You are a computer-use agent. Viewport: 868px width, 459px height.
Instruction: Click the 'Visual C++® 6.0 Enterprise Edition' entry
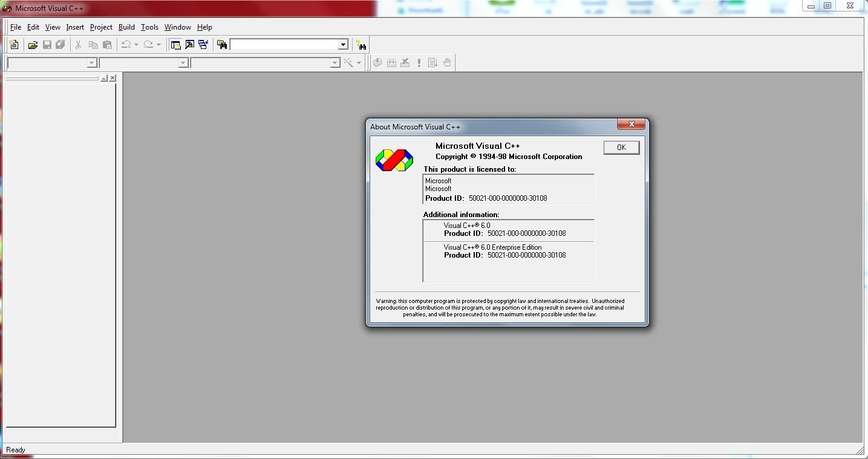(492, 247)
